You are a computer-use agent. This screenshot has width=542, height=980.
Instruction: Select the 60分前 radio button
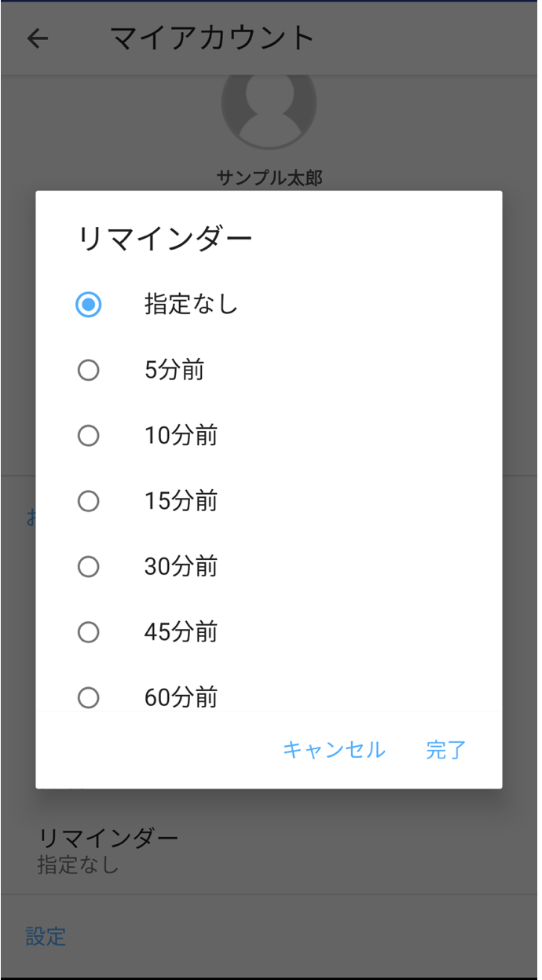click(x=88, y=697)
